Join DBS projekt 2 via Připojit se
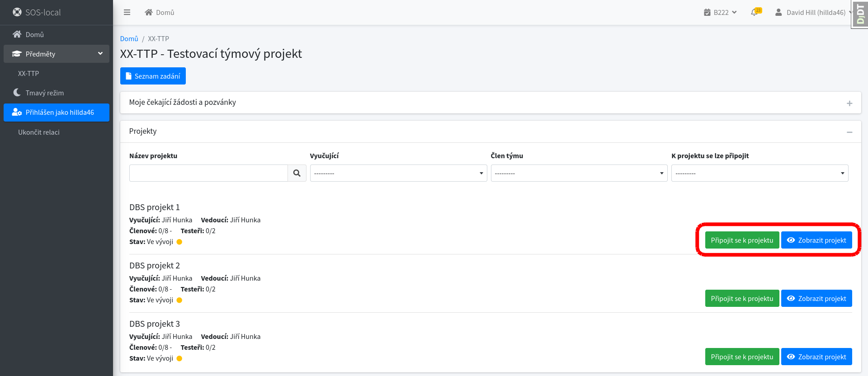The width and height of the screenshot is (868, 376). 742,298
